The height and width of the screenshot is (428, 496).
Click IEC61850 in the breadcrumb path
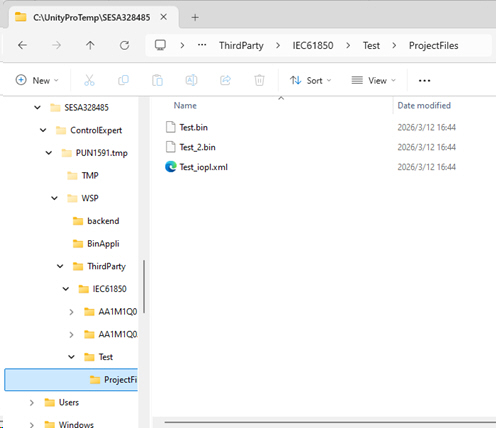pos(313,45)
